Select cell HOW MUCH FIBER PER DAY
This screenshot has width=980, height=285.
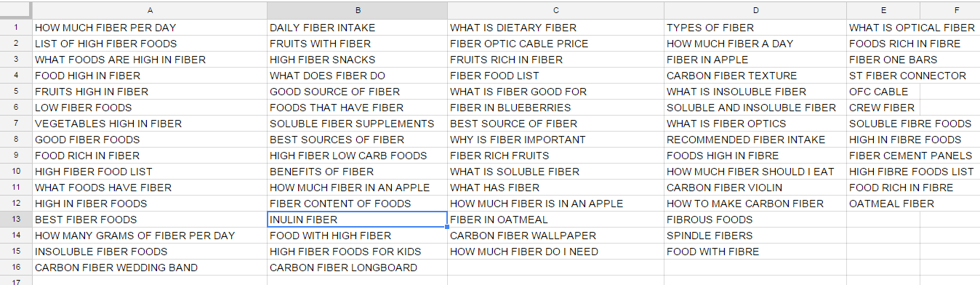(x=150, y=28)
